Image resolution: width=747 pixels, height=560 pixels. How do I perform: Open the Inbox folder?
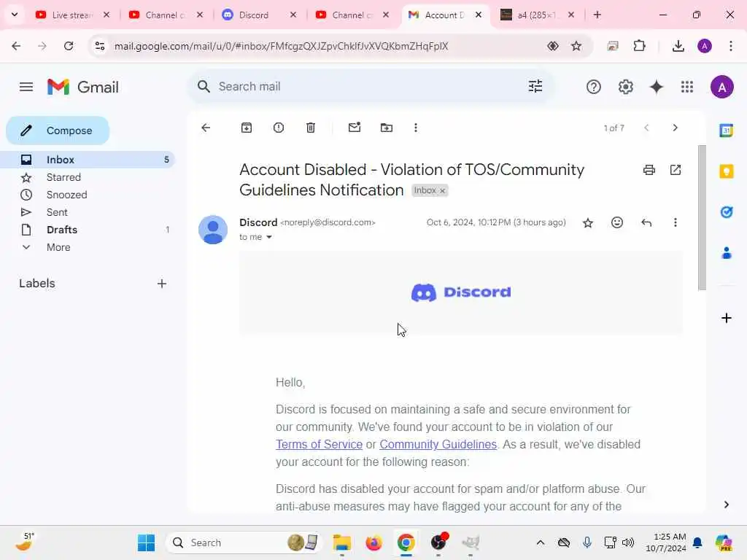point(88,160)
